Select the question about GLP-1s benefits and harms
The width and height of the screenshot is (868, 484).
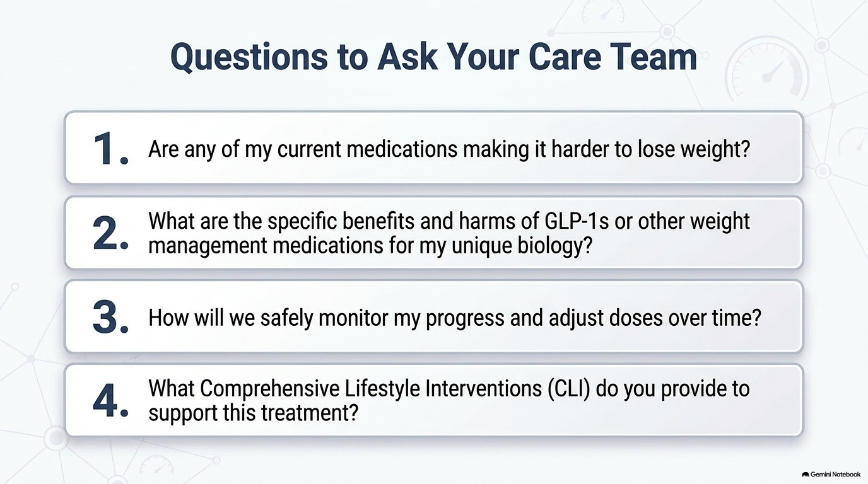pos(449,233)
